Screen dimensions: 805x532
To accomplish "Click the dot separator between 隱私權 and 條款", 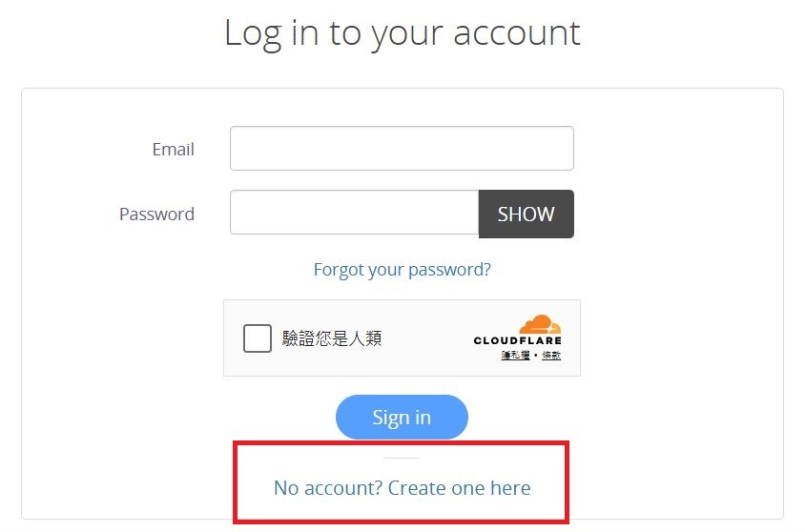I will coord(536,355).
